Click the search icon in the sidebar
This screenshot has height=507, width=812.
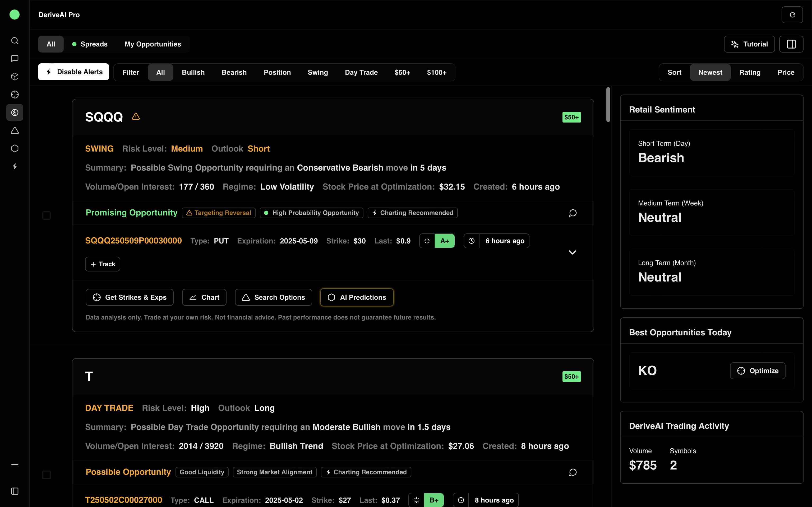pyautogui.click(x=15, y=41)
